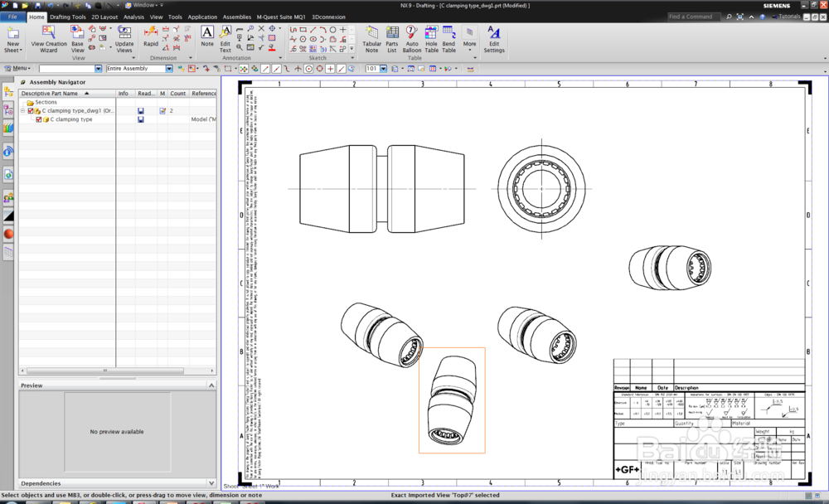Insert a Note annotation
Screen dimensions: 829x504
[207, 36]
